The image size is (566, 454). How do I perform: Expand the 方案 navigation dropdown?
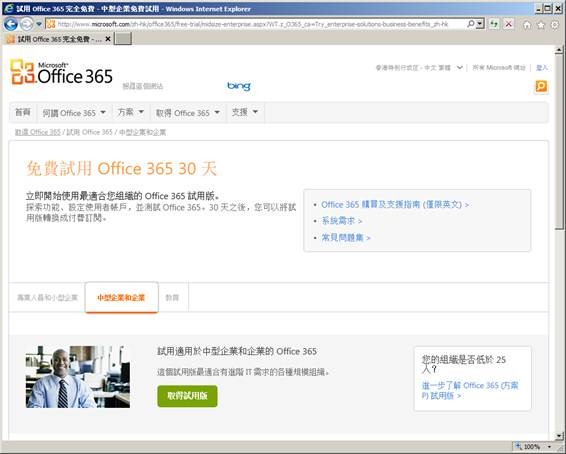[130, 113]
